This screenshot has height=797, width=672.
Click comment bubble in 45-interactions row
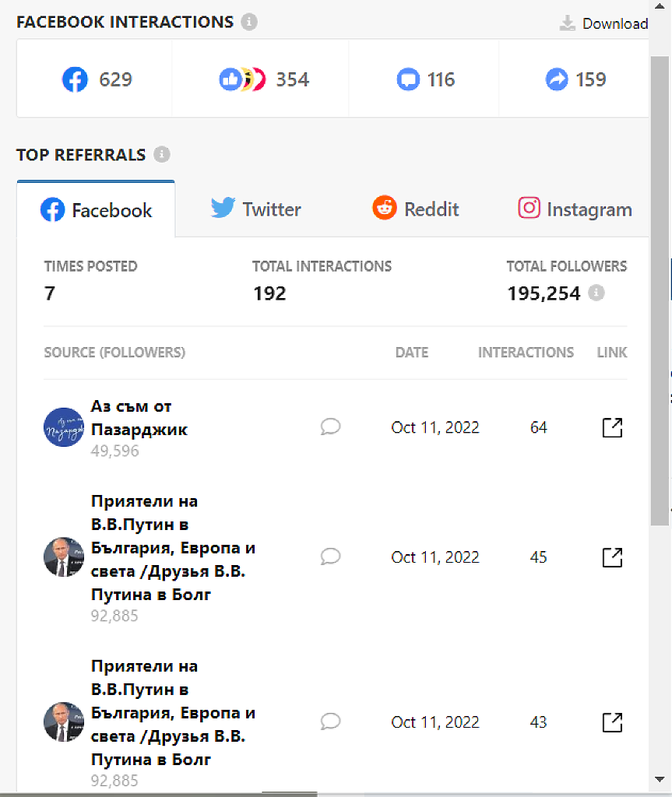(x=330, y=556)
